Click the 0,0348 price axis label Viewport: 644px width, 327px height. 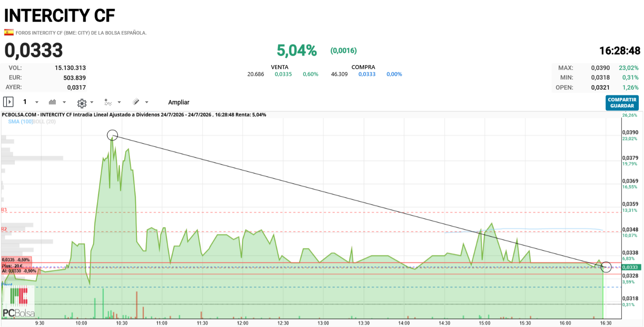point(630,230)
